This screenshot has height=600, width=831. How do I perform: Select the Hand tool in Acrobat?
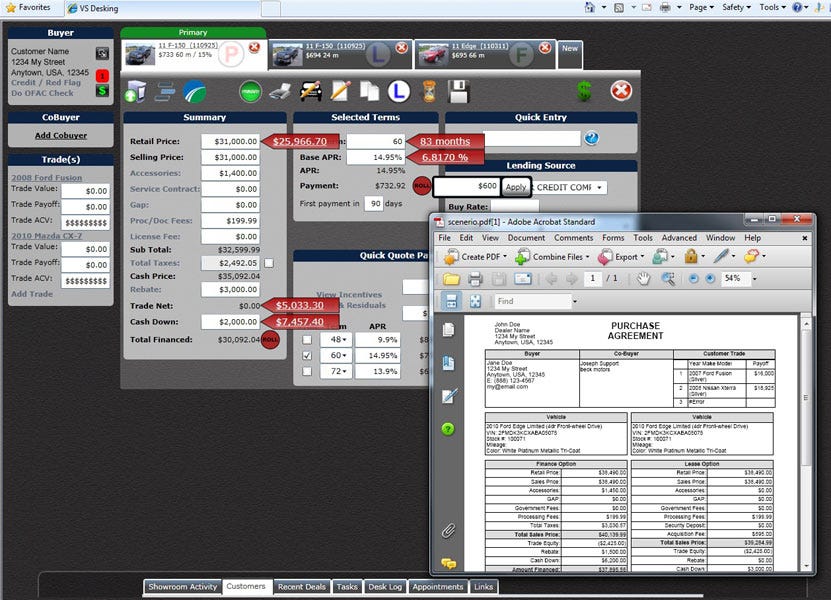pos(643,279)
